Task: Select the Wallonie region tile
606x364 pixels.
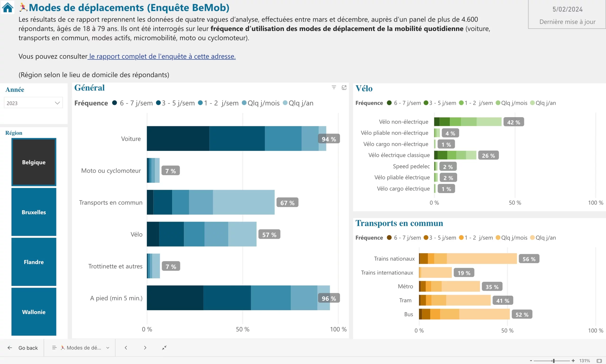Action: pyautogui.click(x=34, y=311)
